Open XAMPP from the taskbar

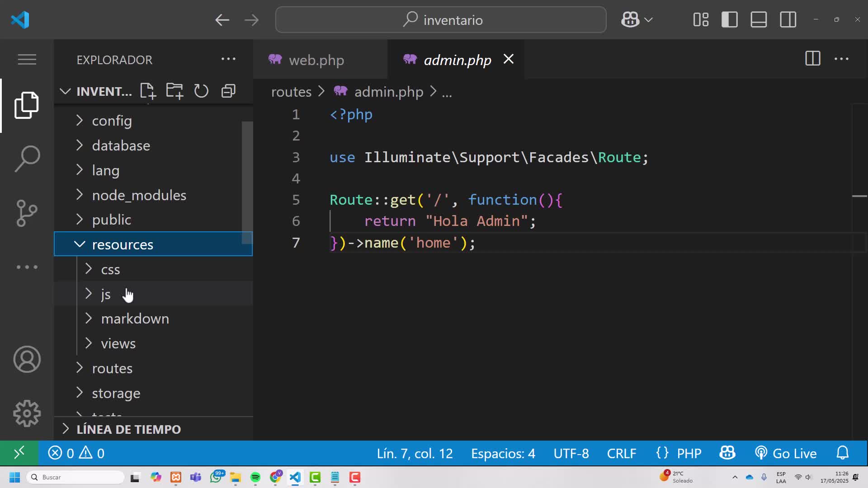point(176,477)
